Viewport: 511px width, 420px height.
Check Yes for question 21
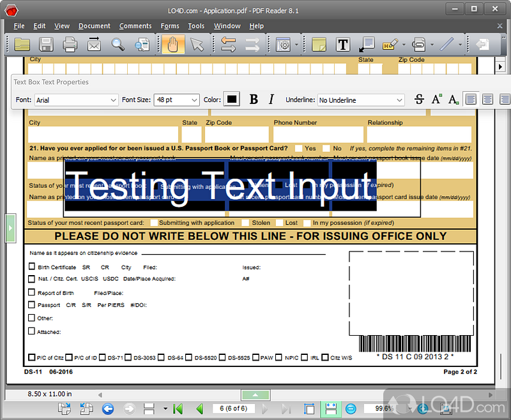click(x=298, y=149)
